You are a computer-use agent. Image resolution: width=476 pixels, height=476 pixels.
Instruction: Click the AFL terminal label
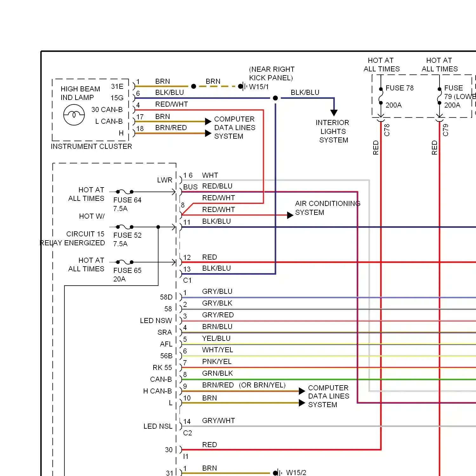pos(166,344)
